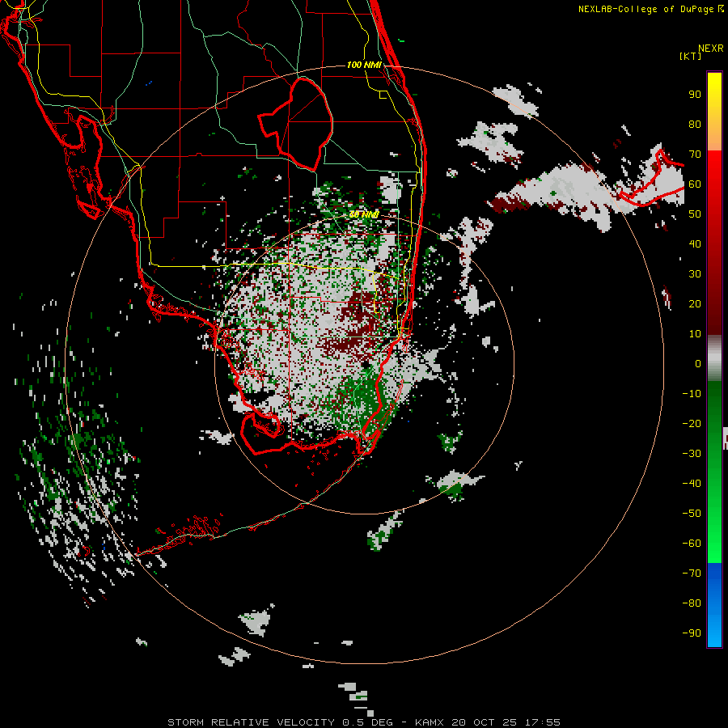
Task: Select the 40 knot scale label
Action: [x=695, y=243]
